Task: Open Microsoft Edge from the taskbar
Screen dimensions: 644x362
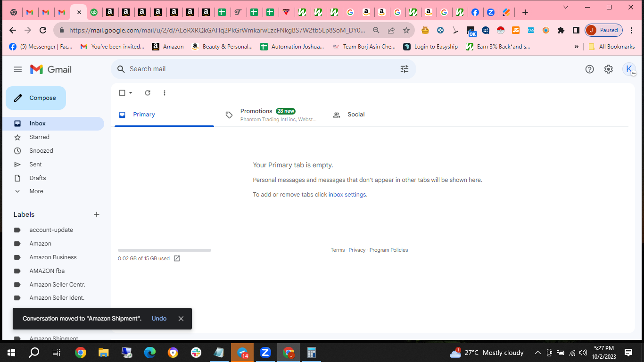Action: [150, 353]
